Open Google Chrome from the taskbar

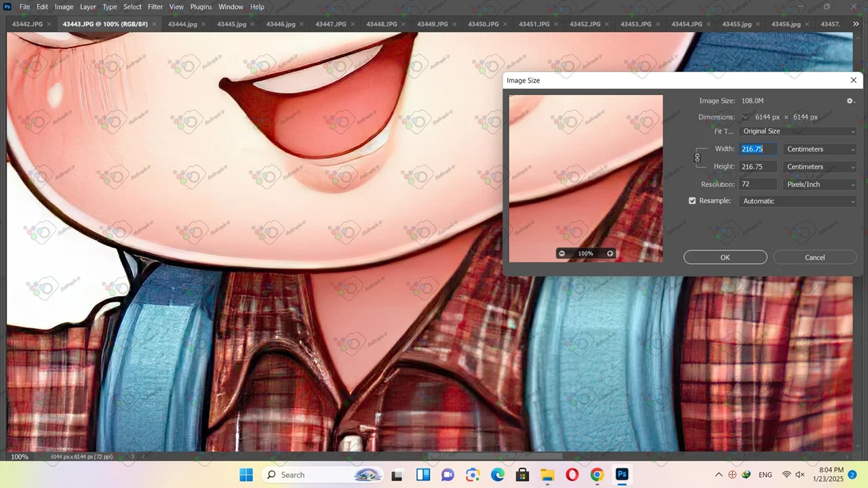597,475
